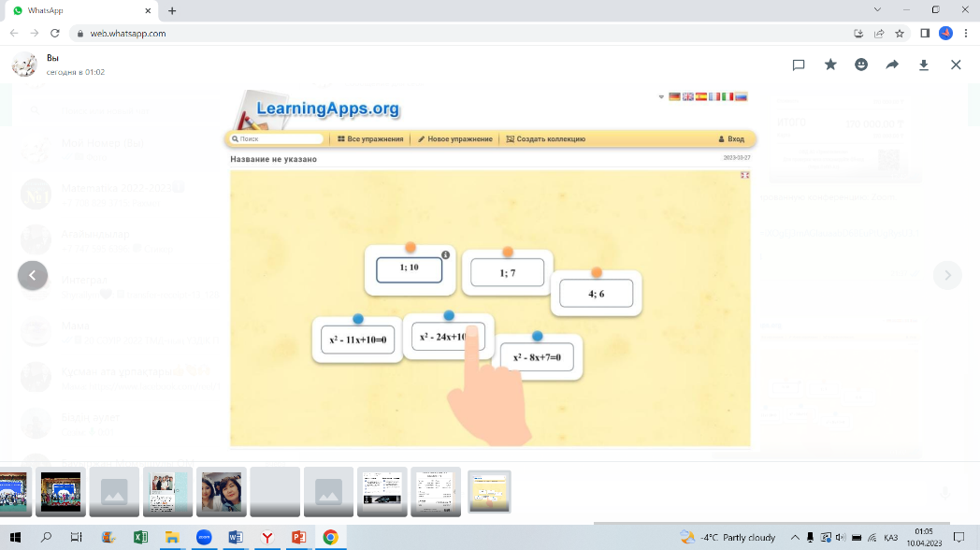Open the group photo collage thumbnail
This screenshot has width=980, height=550.
(x=167, y=492)
